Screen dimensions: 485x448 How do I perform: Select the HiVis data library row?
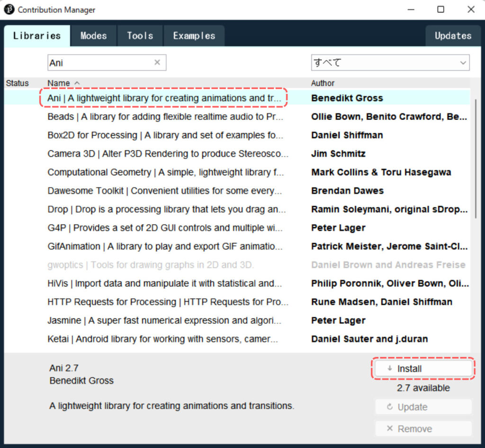click(237, 283)
